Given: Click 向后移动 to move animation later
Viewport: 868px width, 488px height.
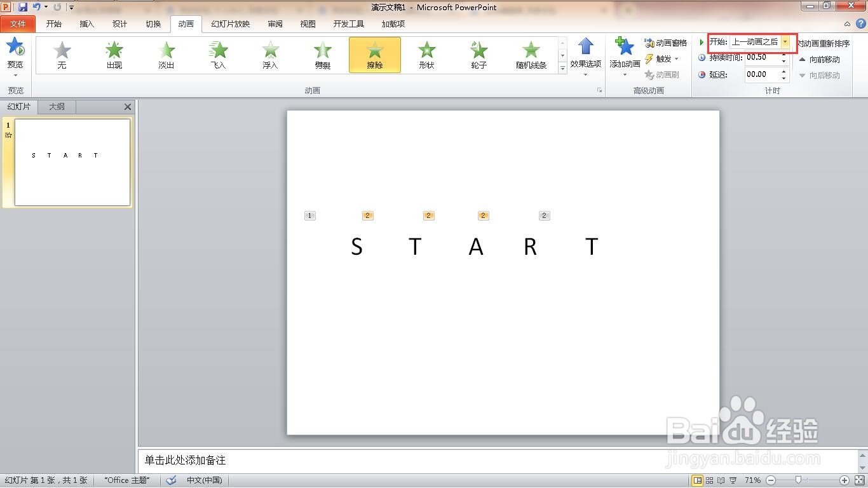Looking at the screenshot, I should [819, 75].
